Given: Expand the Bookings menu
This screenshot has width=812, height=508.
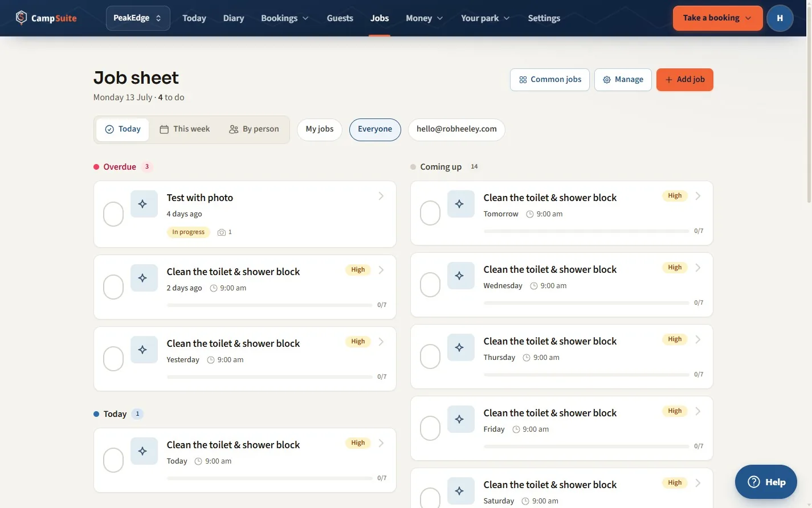Looking at the screenshot, I should [284, 18].
